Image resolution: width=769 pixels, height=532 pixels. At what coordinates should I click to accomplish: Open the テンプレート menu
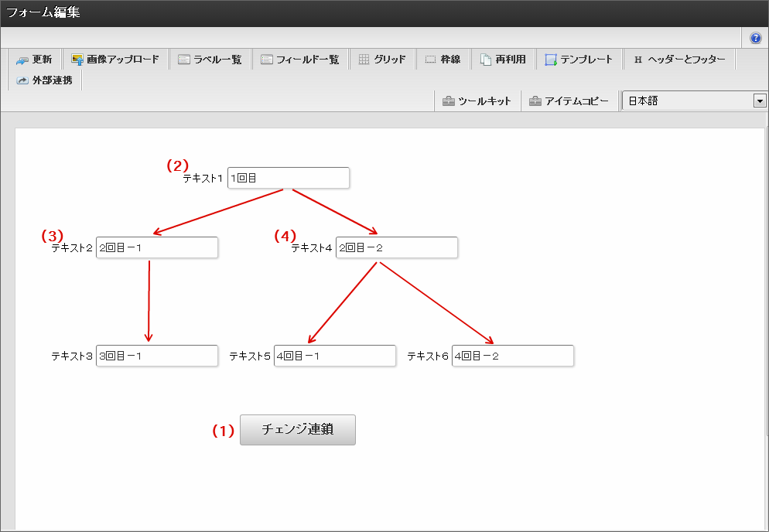[579, 60]
